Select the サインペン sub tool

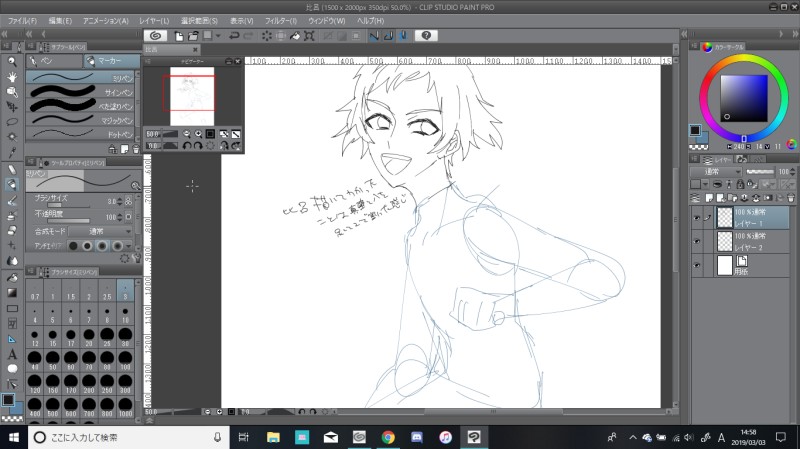82,92
